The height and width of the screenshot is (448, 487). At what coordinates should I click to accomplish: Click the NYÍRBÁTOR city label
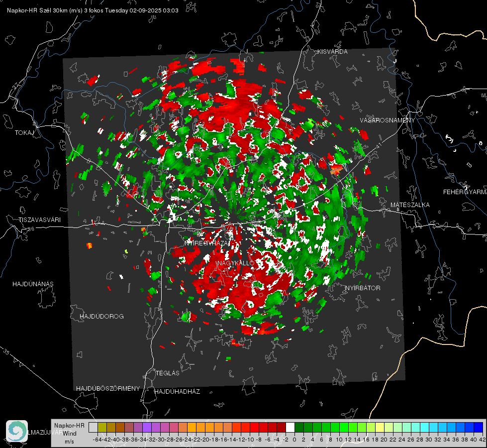click(x=363, y=288)
